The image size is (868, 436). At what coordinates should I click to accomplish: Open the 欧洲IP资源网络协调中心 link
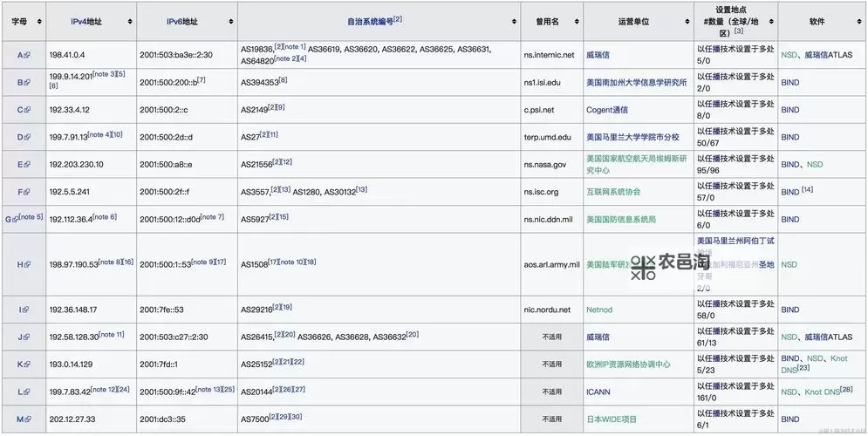628,364
